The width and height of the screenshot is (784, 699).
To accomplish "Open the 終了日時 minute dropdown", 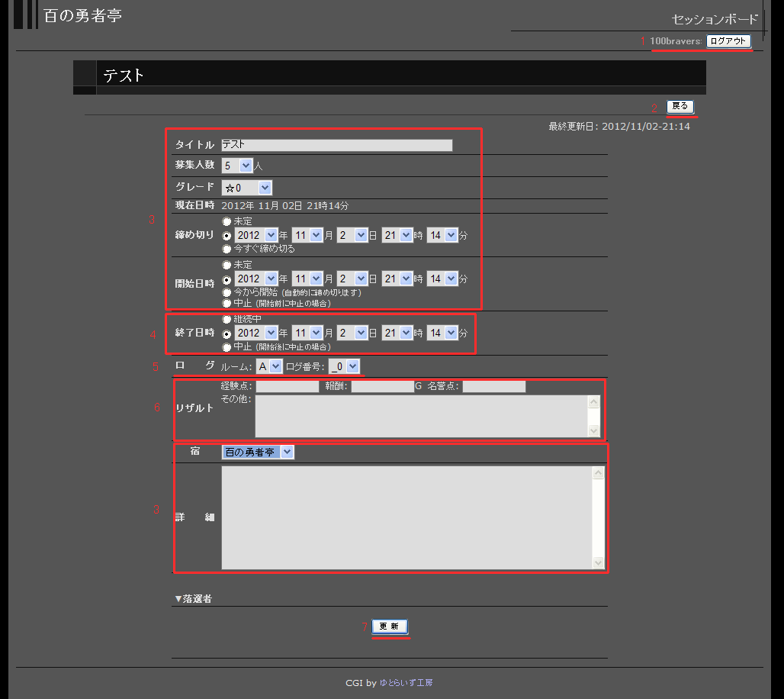I will click(x=442, y=333).
